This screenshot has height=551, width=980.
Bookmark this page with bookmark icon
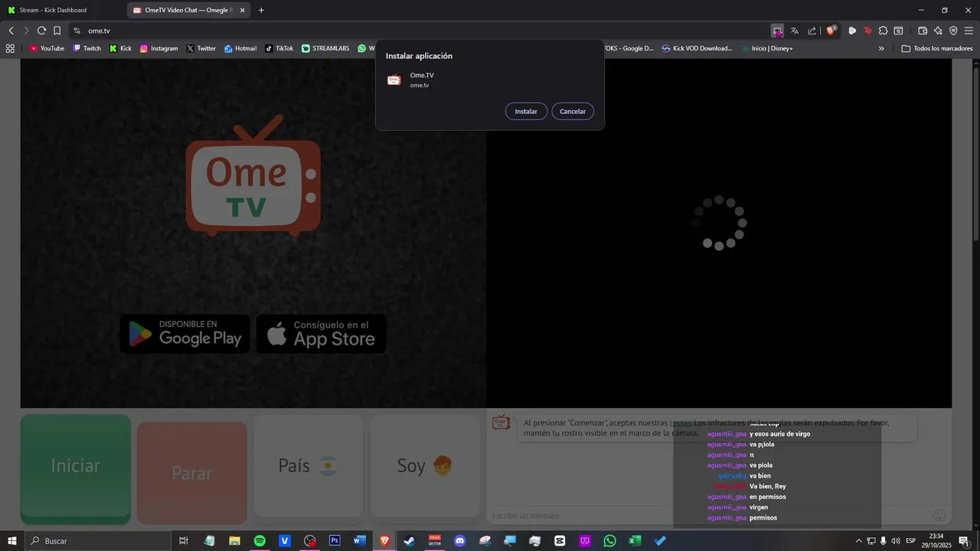click(57, 31)
